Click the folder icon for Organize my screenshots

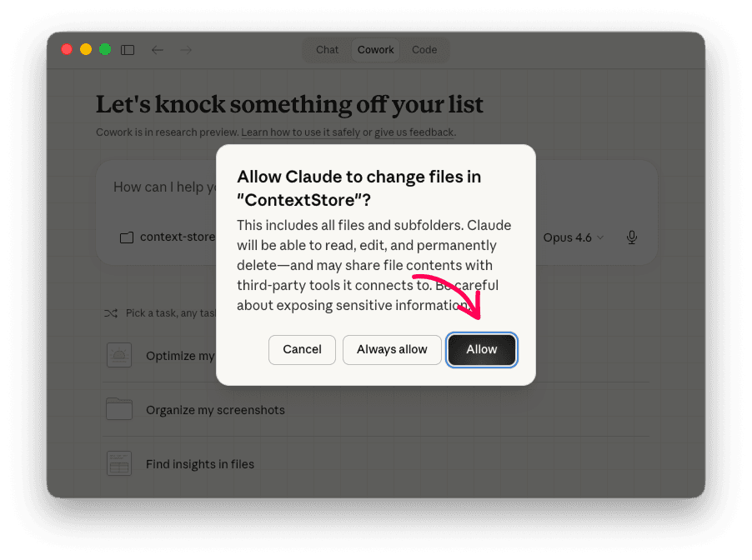119,409
